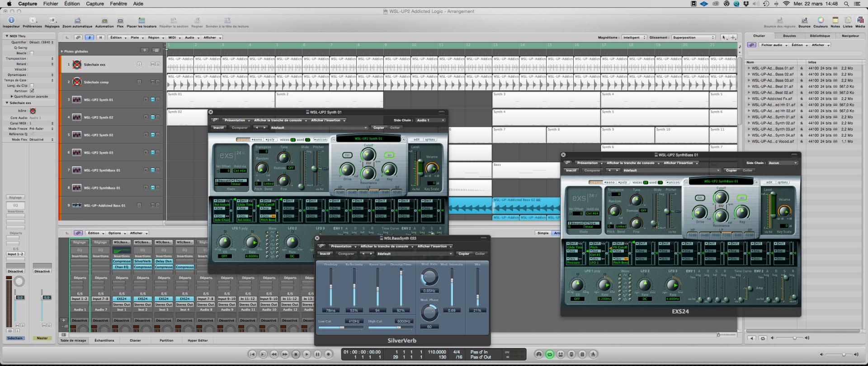Switch to the Boucles tab
This screenshot has height=366, width=868.
click(789, 36)
